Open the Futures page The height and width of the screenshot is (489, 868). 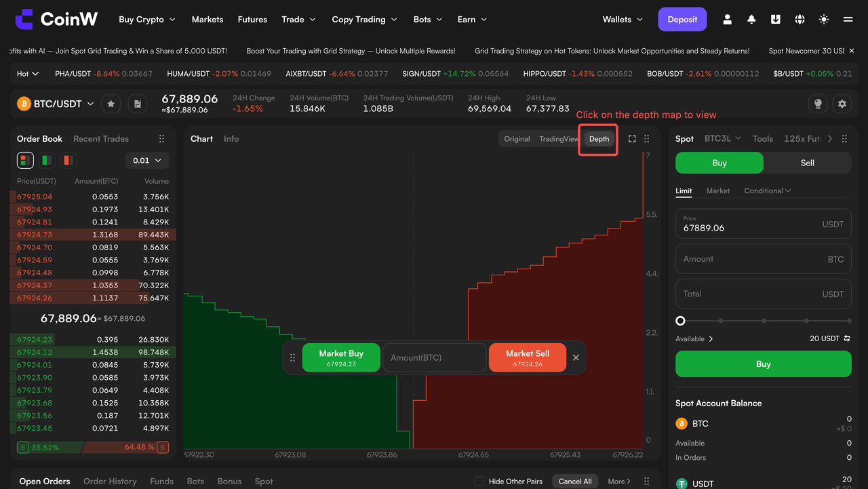point(252,20)
